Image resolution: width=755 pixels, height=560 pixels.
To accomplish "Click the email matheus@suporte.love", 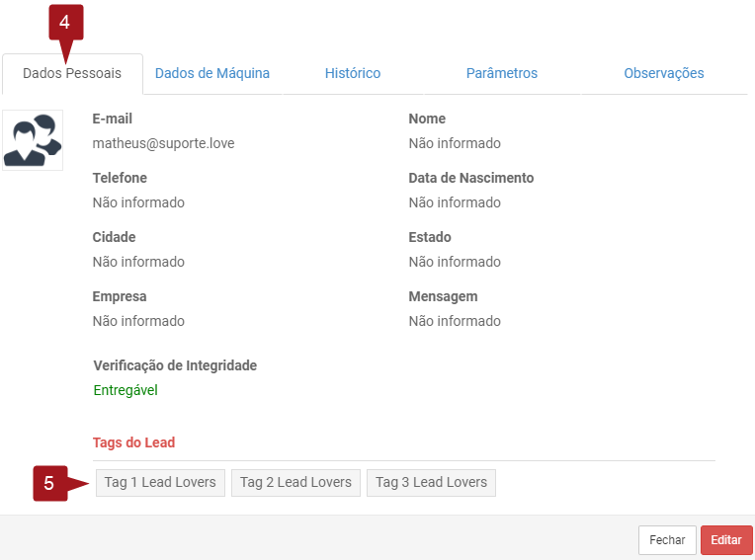I will pos(163,143).
